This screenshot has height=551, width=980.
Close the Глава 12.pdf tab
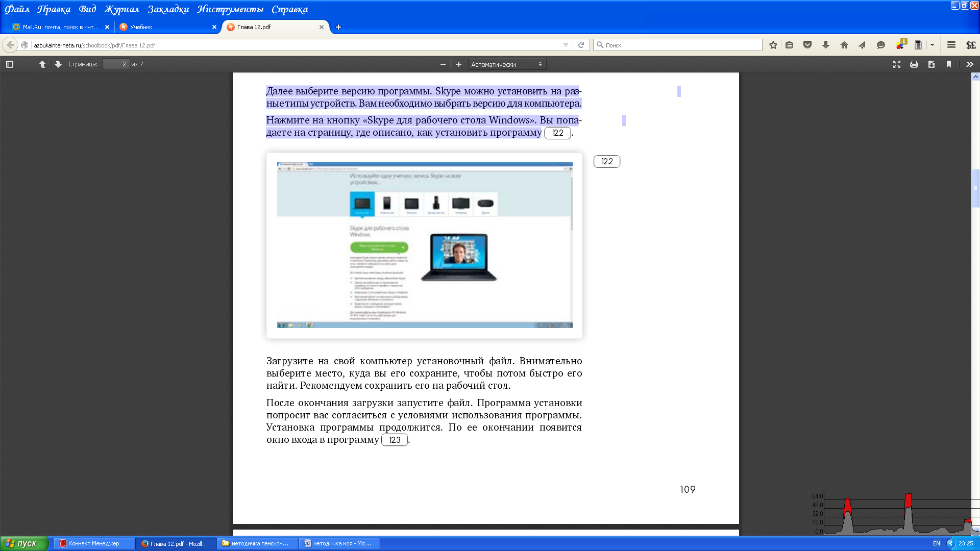coord(322,27)
